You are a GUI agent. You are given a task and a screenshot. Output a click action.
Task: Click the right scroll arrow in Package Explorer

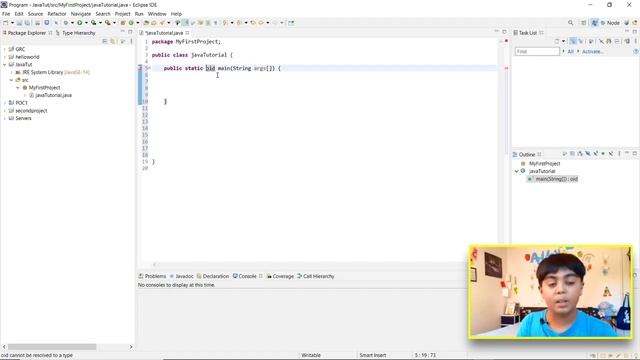(131, 347)
